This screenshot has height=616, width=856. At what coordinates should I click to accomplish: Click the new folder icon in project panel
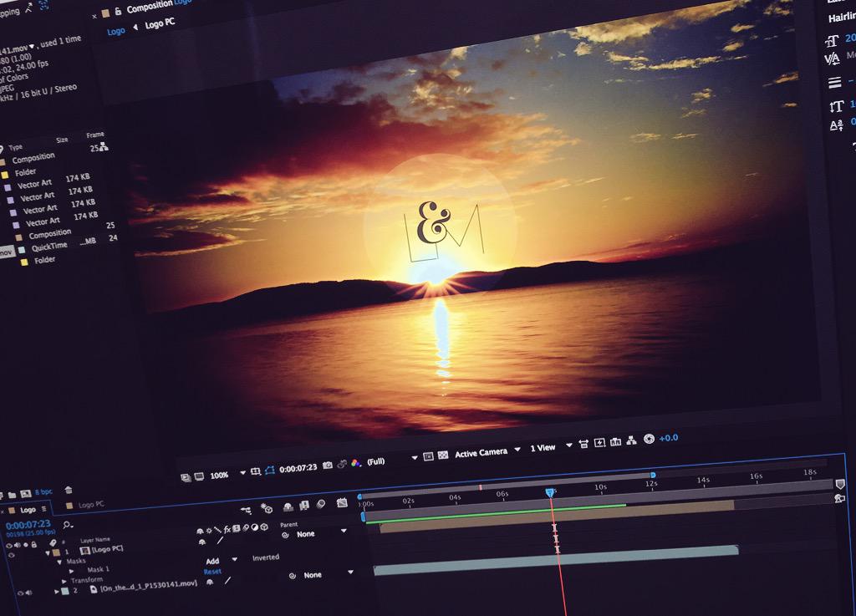pyautogui.click(x=12, y=495)
